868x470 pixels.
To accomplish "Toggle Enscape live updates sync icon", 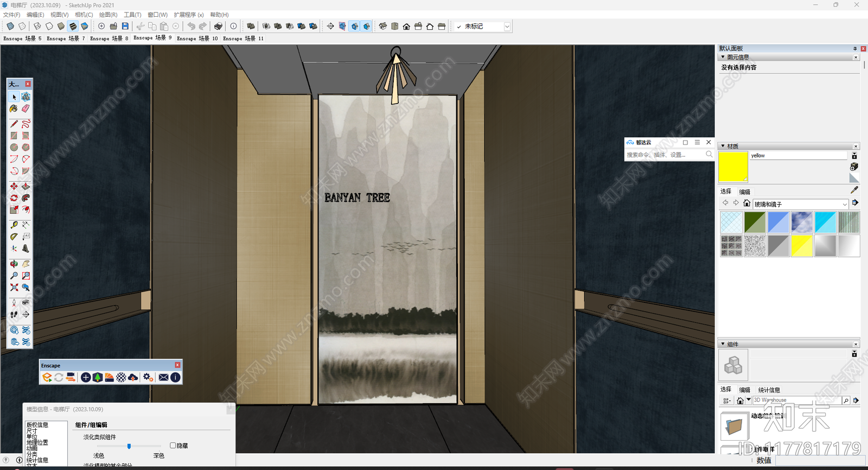I will click(x=59, y=377).
